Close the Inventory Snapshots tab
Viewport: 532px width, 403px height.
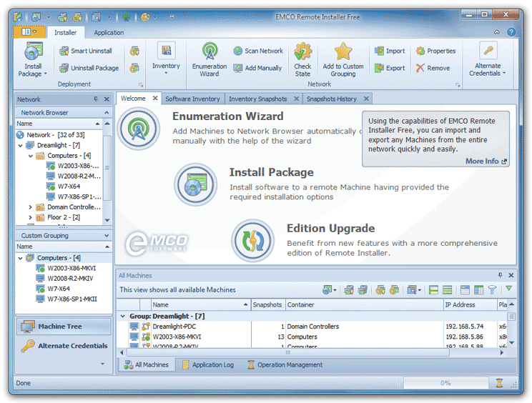point(296,99)
